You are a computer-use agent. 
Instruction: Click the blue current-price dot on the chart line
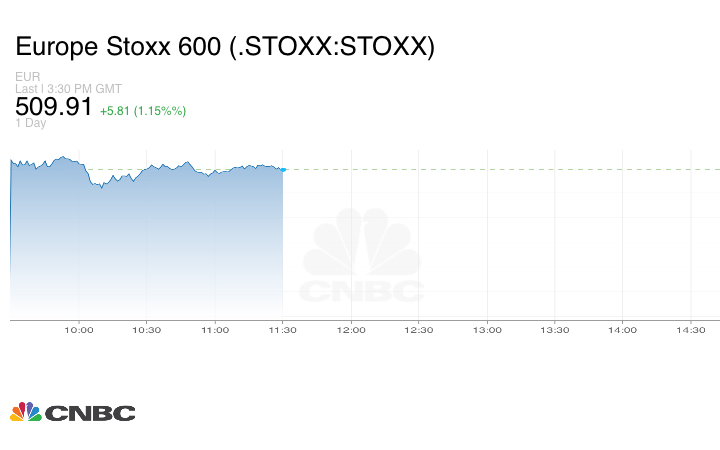283,170
